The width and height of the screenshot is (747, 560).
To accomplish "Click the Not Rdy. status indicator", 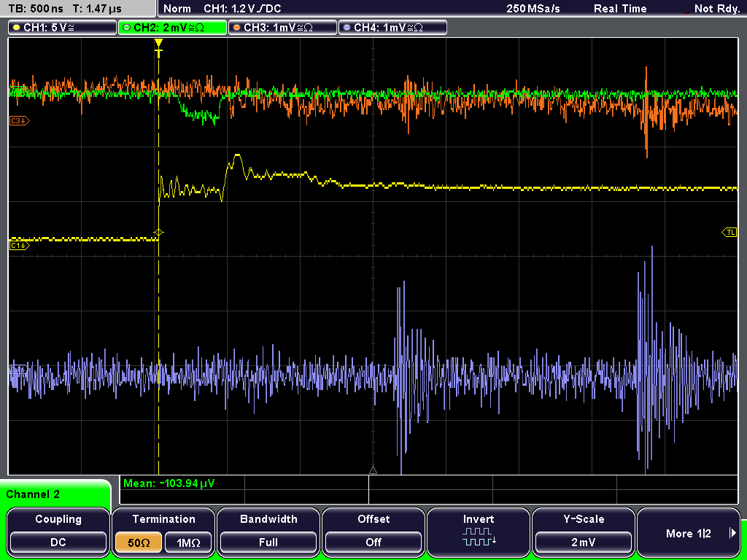I will pos(716,9).
